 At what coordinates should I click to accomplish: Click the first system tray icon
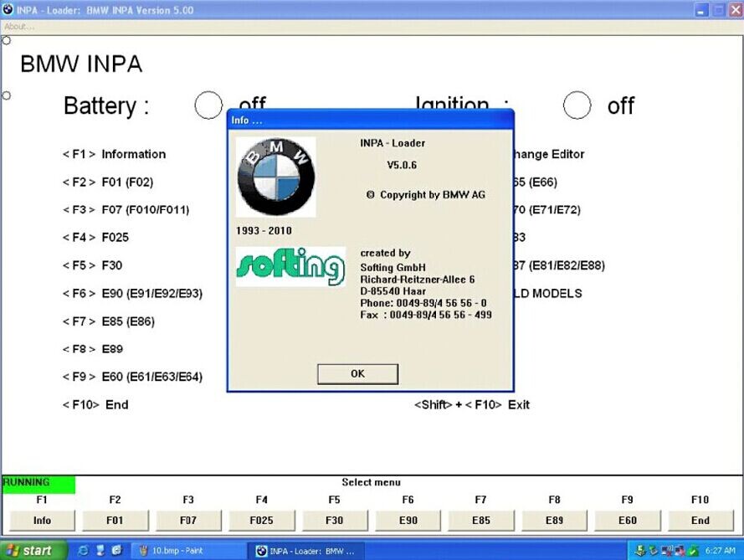pos(639,551)
